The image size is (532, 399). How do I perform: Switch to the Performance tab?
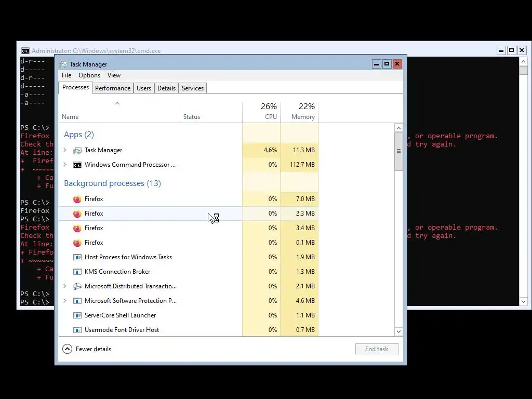tap(113, 88)
